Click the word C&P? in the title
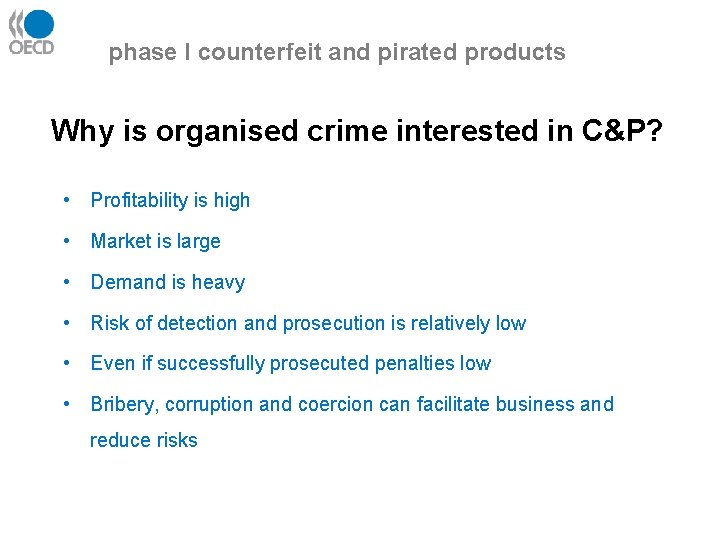The height and width of the screenshot is (540, 720). (622, 130)
